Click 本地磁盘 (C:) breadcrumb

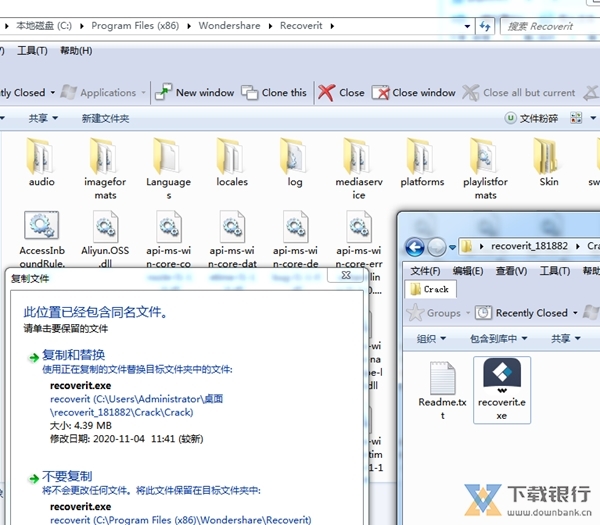click(44, 26)
